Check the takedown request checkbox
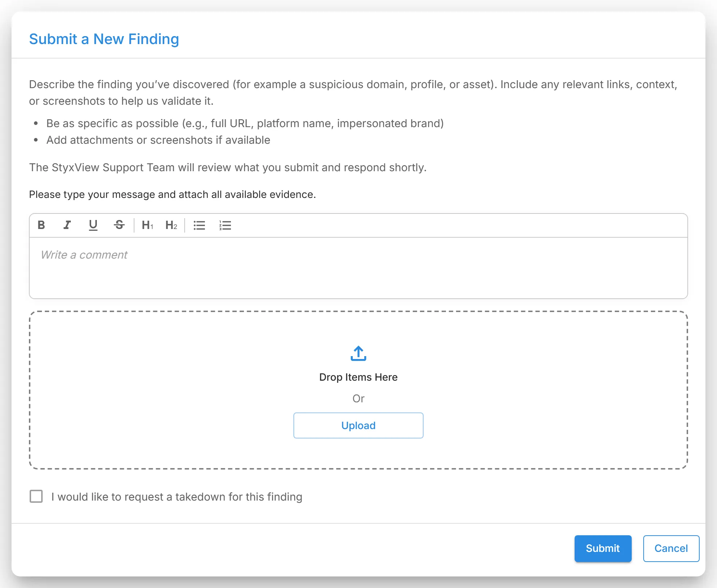Viewport: 717px width, 588px height. coord(36,496)
